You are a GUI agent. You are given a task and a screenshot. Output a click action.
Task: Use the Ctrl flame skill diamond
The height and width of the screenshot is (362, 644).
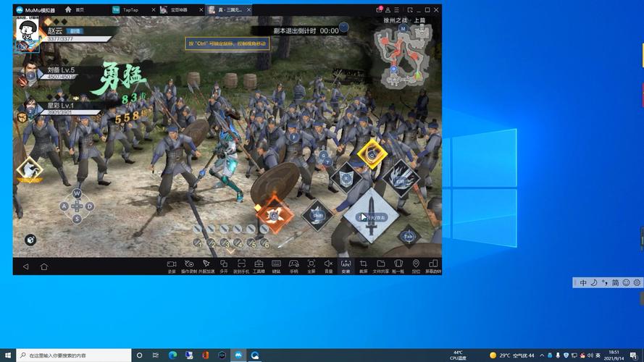(x=401, y=180)
